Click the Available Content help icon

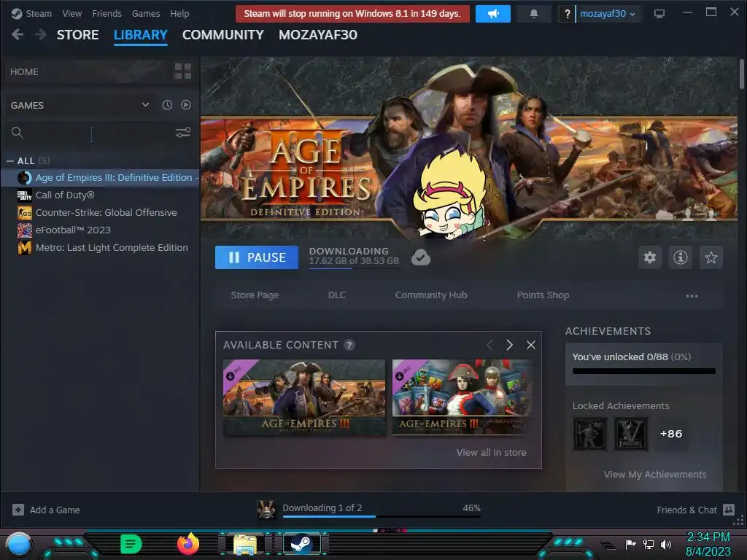pos(349,345)
